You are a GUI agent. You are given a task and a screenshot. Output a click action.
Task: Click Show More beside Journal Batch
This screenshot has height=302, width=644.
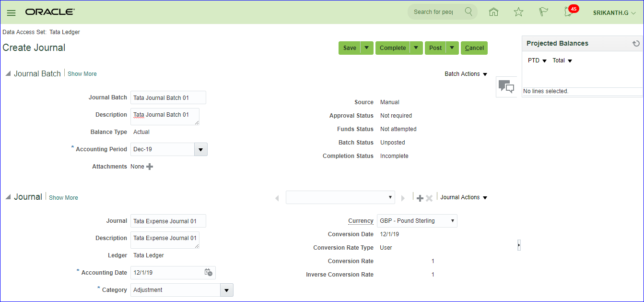[x=82, y=74]
